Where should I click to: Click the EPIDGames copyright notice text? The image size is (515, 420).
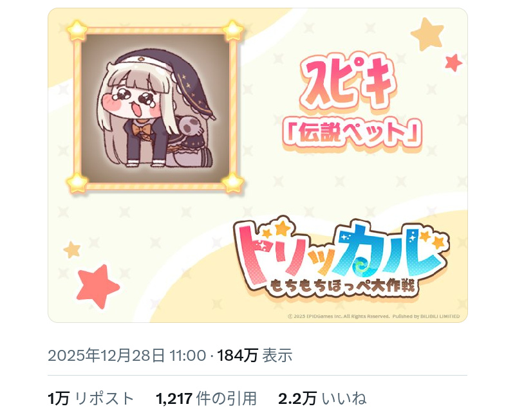click(x=373, y=316)
